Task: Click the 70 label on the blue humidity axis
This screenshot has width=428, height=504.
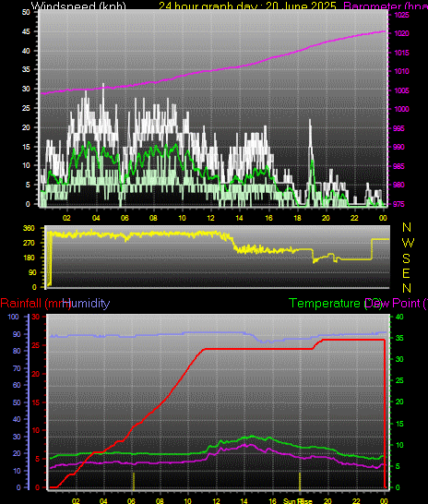Action: (x=17, y=368)
